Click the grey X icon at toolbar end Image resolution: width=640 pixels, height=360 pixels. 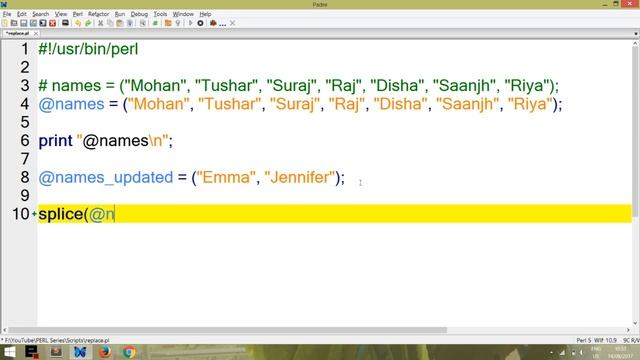[x=233, y=23]
